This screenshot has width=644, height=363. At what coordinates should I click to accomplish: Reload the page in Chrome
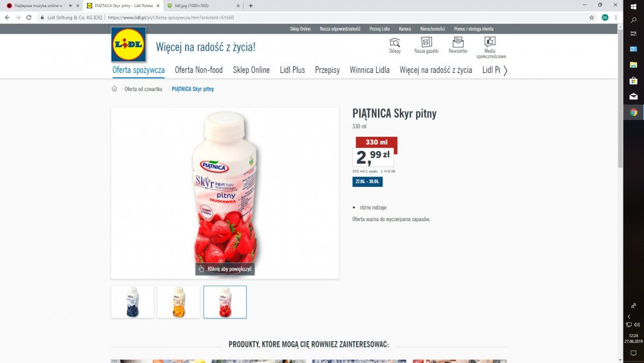click(x=29, y=17)
